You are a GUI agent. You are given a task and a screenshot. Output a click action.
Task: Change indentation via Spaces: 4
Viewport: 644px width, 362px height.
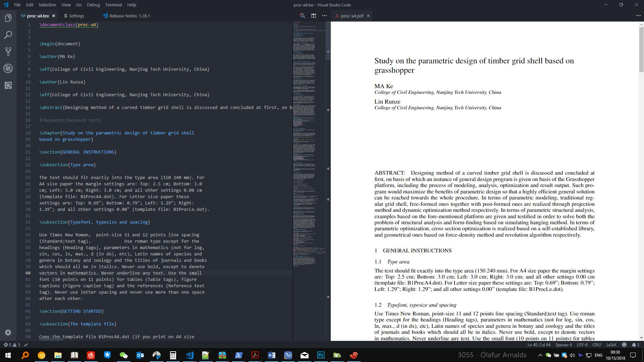pyautogui.click(x=563, y=345)
